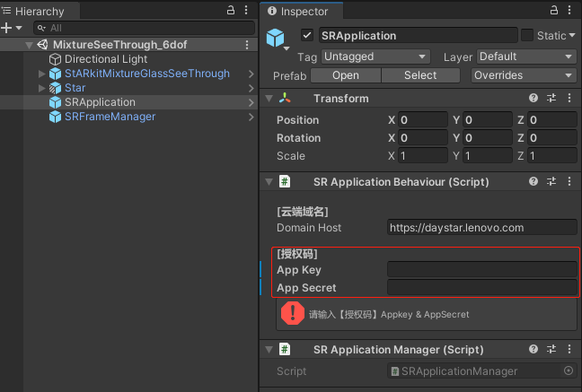This screenshot has height=392, width=582.
Task: Open SR Application Manager help reference
Action: pos(533,349)
